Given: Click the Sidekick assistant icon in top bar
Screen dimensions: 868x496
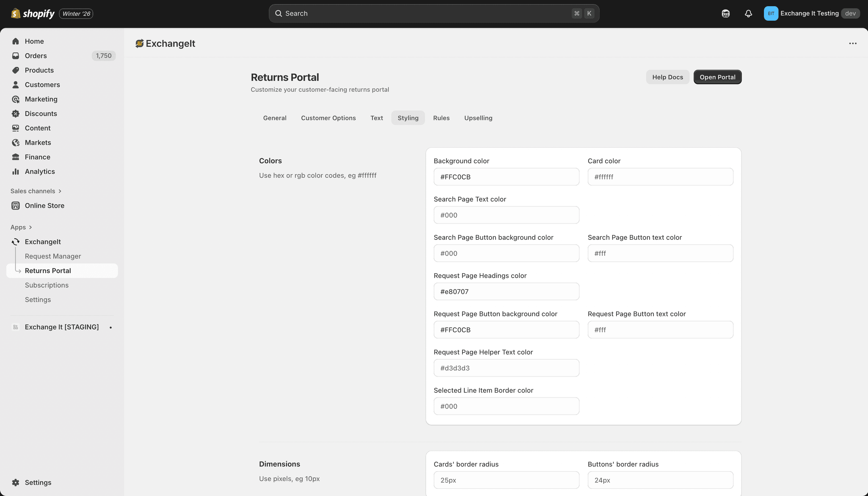Looking at the screenshot, I should point(725,13).
